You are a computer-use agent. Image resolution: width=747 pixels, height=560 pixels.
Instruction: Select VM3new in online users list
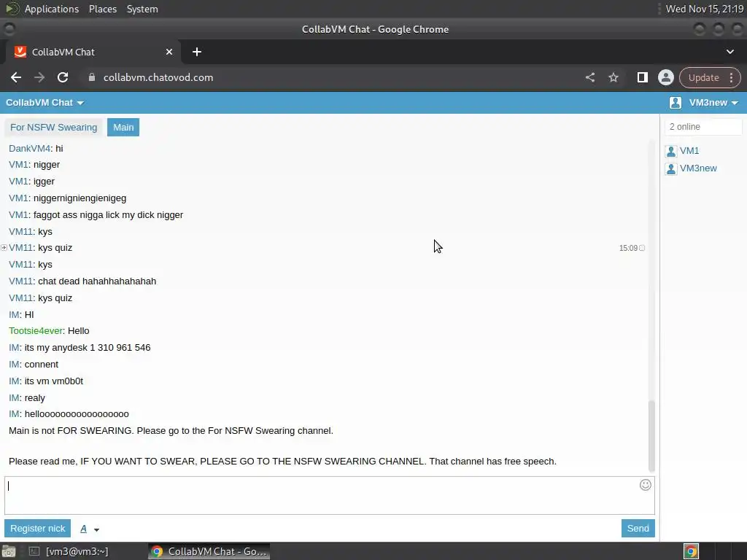click(698, 168)
